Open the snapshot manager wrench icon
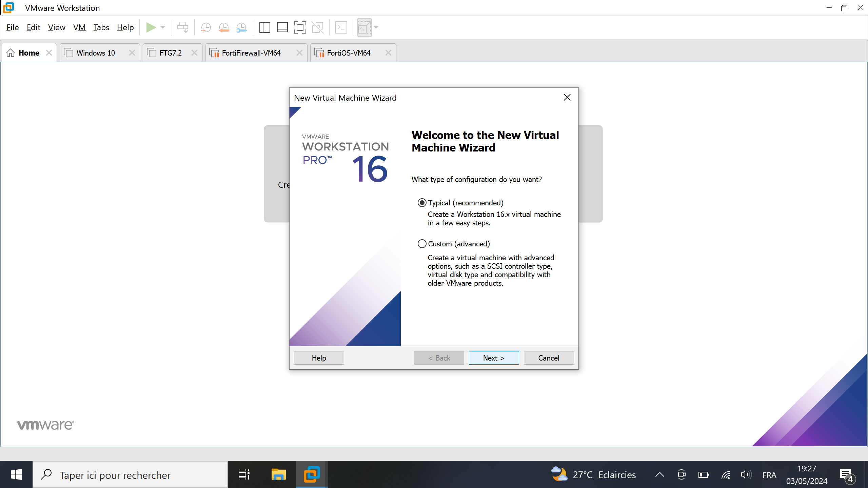The height and width of the screenshot is (488, 868). (241, 27)
